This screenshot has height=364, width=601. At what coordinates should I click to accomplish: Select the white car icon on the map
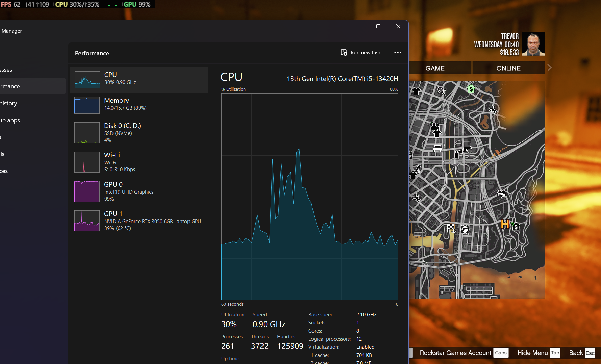437,148
